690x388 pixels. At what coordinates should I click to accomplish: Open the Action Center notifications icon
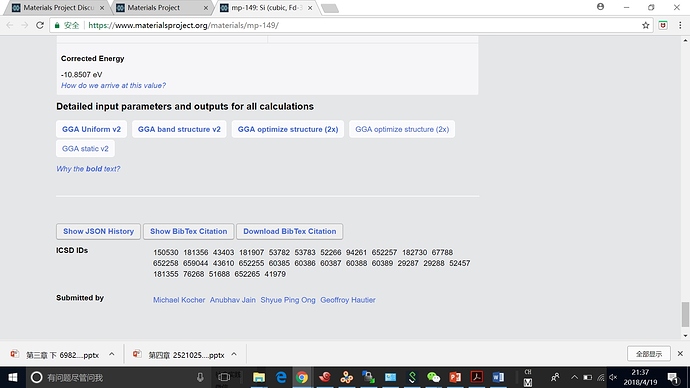(673, 377)
